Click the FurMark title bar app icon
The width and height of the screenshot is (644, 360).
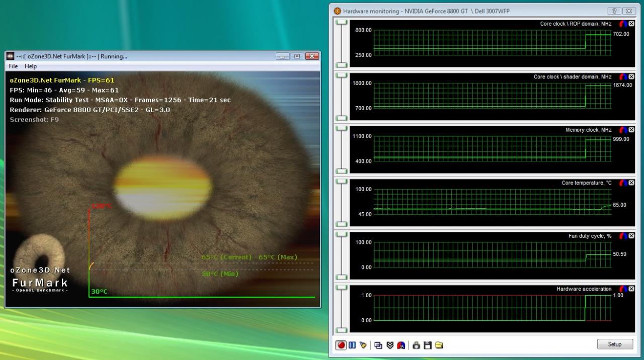point(10,56)
